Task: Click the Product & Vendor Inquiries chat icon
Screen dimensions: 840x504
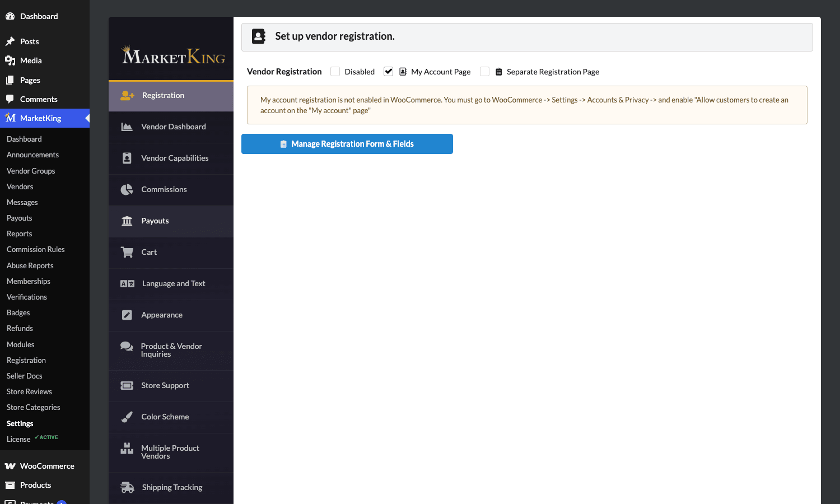Action: coord(127,347)
